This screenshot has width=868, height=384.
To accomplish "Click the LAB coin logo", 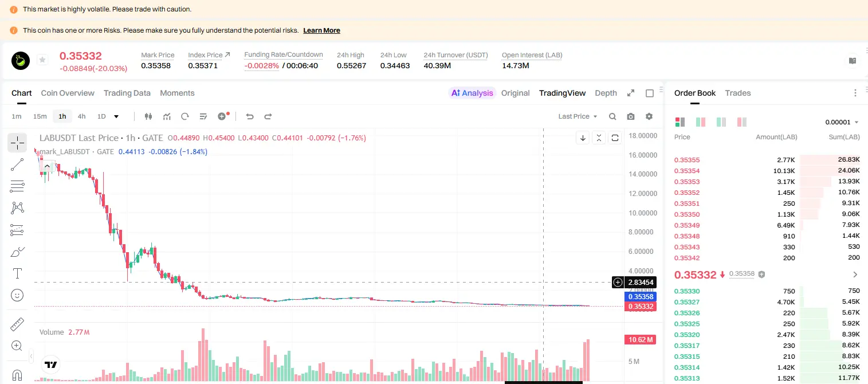I will point(21,60).
